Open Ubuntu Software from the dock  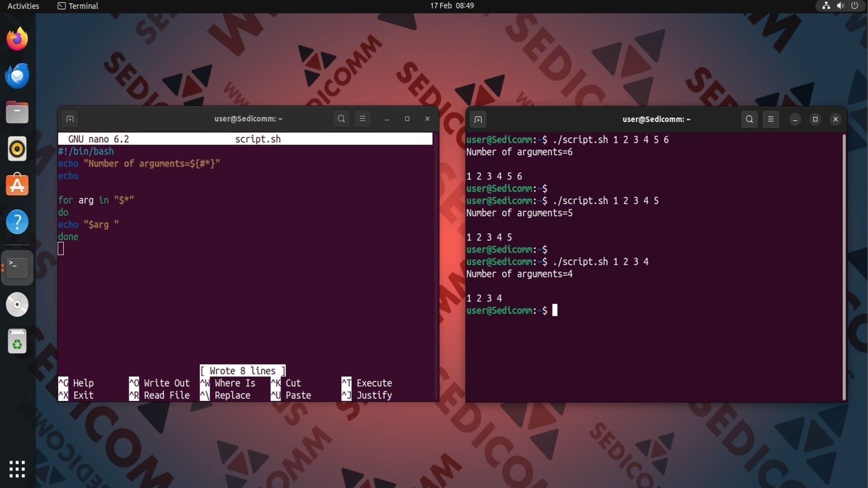pos(17,185)
